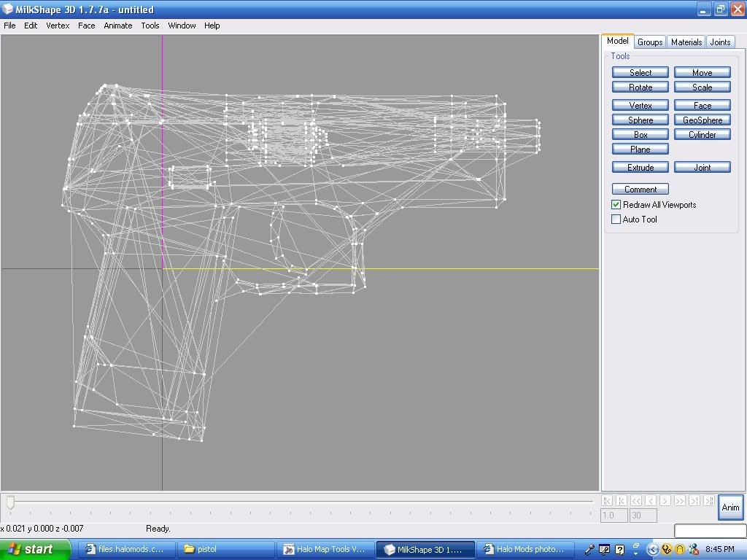This screenshot has width=747, height=560.
Task: Open the Windows start menu
Action: 35,549
